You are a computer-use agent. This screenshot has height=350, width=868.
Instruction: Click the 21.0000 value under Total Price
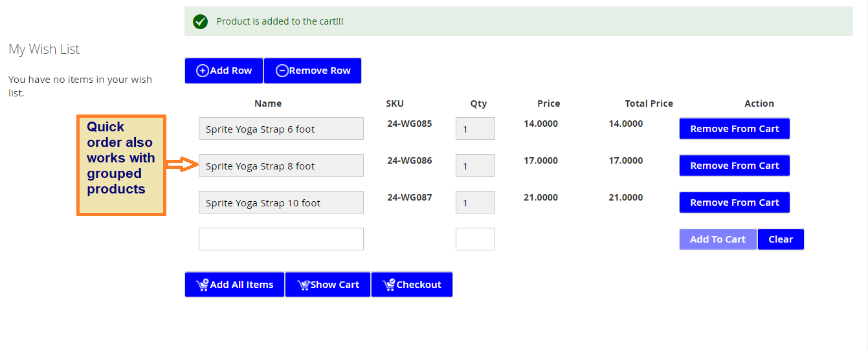[626, 197]
